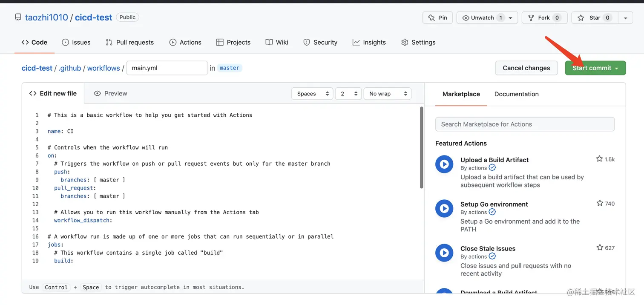Click the main.yml filename field
This screenshot has width=644, height=305.
pos(167,68)
